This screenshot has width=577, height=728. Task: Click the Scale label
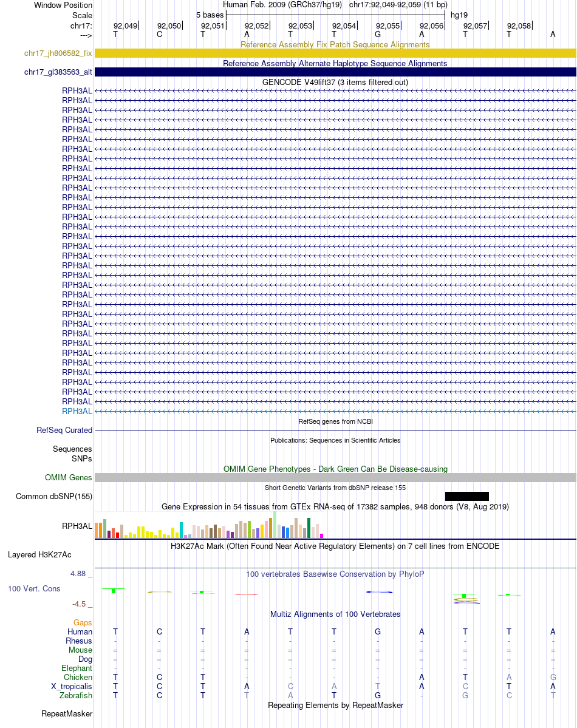pyautogui.click(x=82, y=15)
